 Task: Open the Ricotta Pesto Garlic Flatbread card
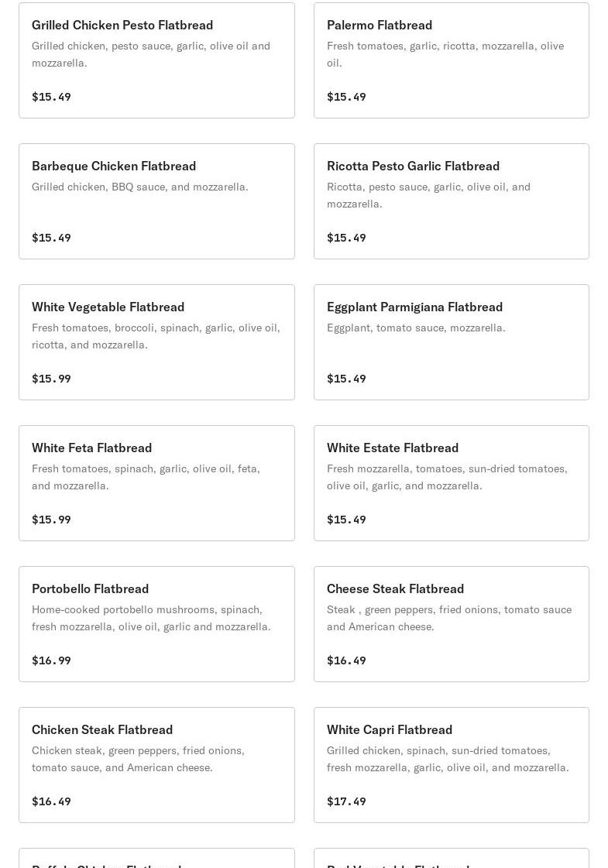click(x=451, y=201)
